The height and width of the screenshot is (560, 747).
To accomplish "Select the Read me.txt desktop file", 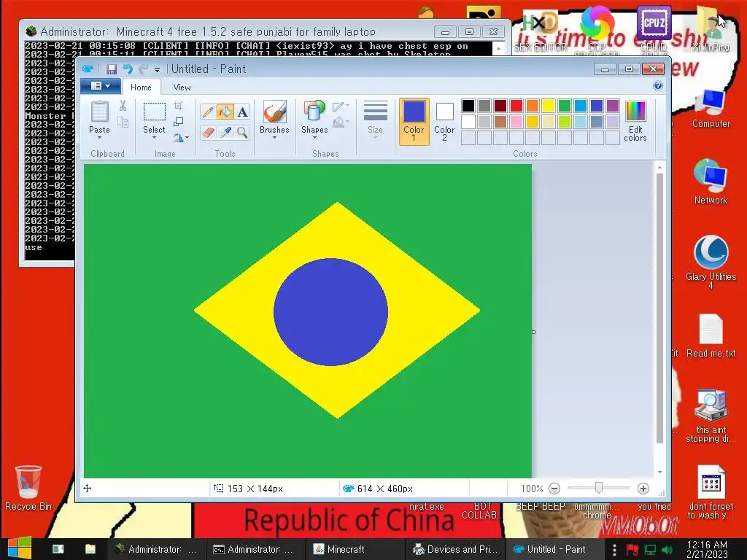I will (x=711, y=335).
